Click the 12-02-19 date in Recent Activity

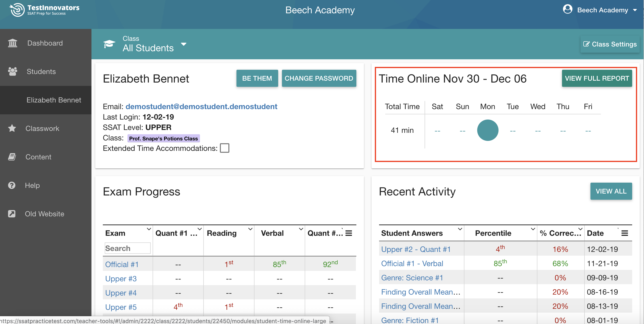(602, 249)
